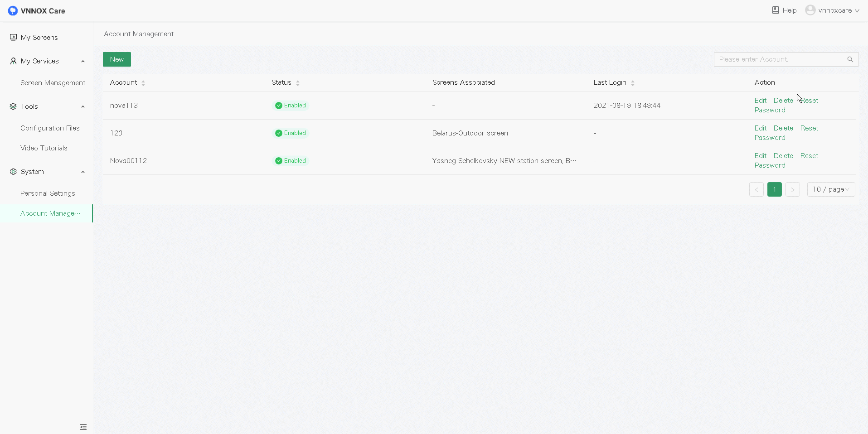Edit the nova113 account
This screenshot has width=868, height=434.
(760, 101)
